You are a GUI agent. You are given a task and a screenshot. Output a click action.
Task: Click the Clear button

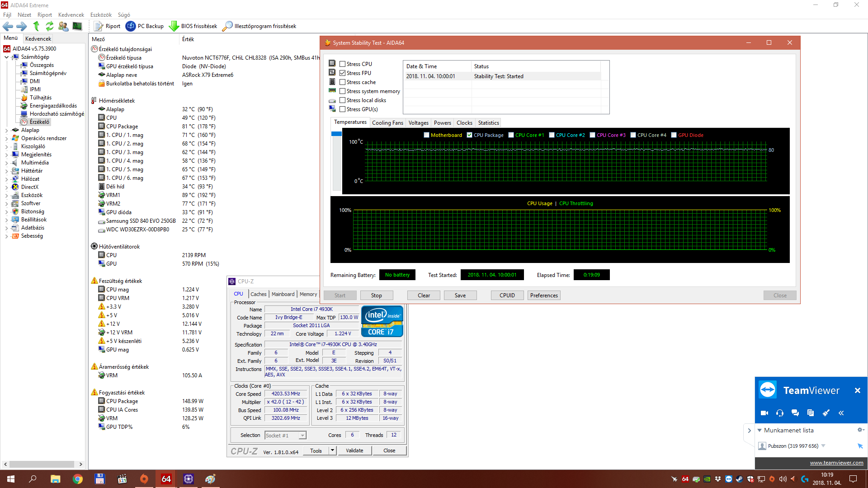click(x=424, y=296)
